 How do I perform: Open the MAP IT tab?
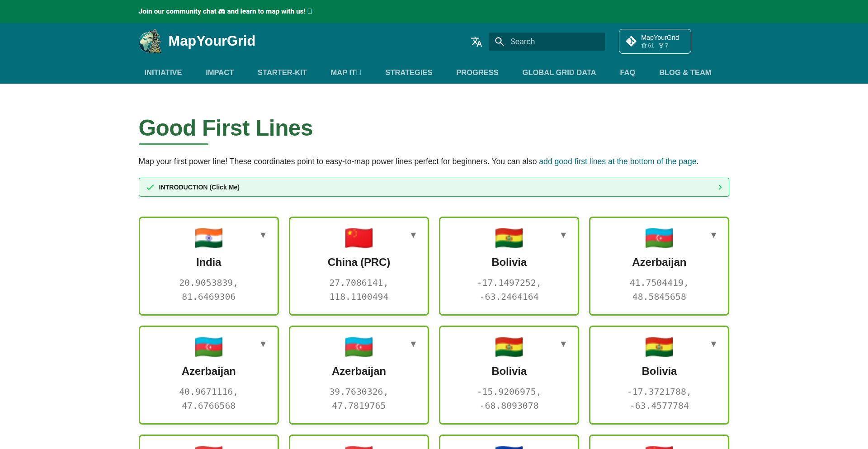click(346, 72)
